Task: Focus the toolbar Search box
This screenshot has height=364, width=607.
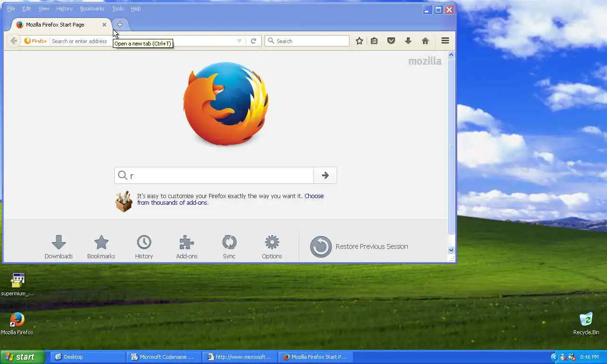Action: pyautogui.click(x=307, y=41)
